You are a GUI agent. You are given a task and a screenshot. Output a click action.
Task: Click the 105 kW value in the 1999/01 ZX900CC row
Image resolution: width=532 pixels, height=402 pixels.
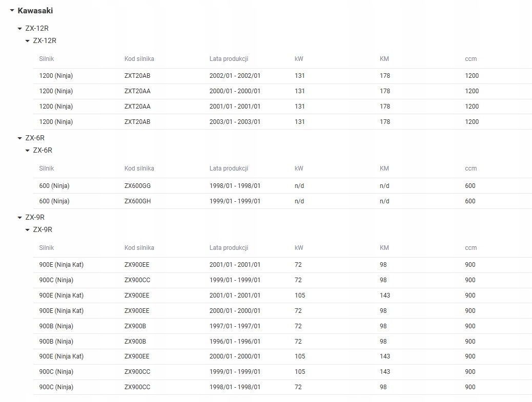coord(300,372)
